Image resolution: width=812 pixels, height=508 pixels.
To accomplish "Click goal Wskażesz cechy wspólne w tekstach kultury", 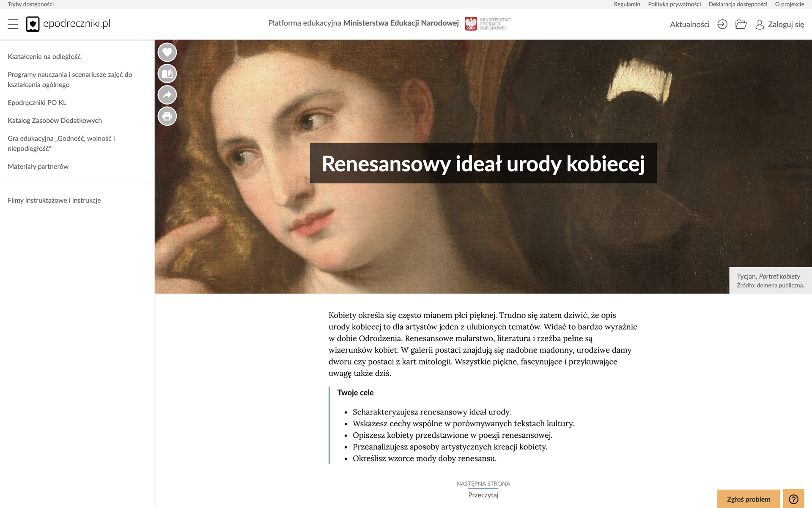I will (x=464, y=424).
